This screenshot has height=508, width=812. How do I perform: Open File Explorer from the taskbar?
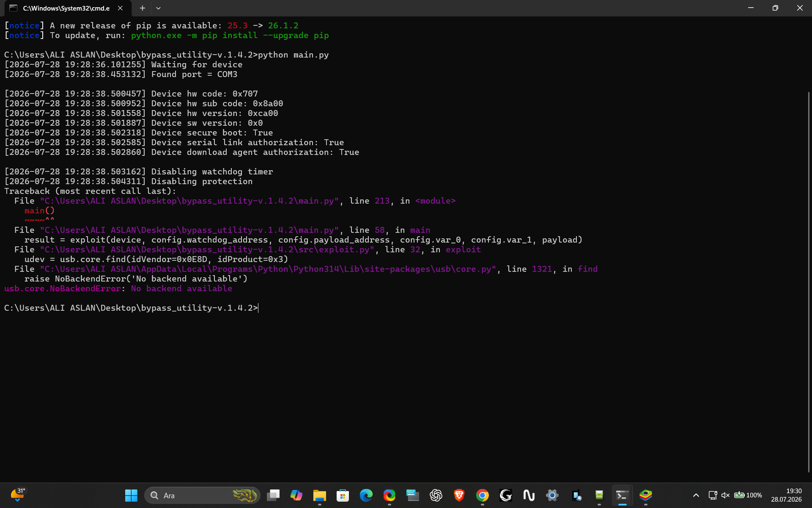320,495
